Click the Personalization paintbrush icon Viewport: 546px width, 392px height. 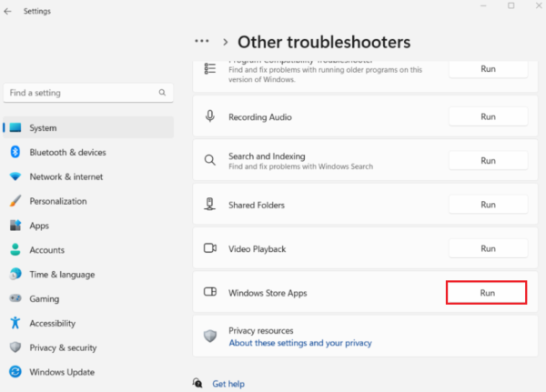coord(15,201)
